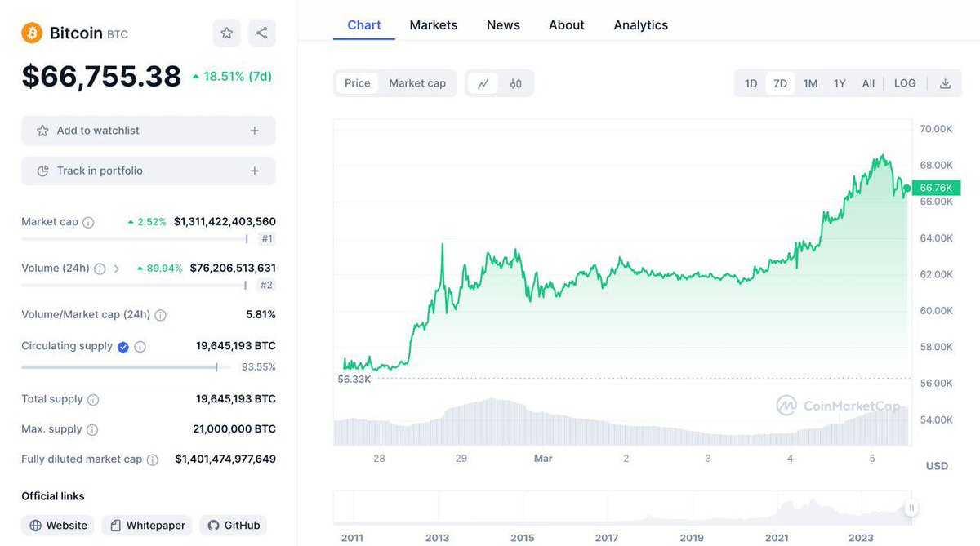This screenshot has width=980, height=546.
Task: Click the $76,206,513,631 volume value
Action: (233, 269)
